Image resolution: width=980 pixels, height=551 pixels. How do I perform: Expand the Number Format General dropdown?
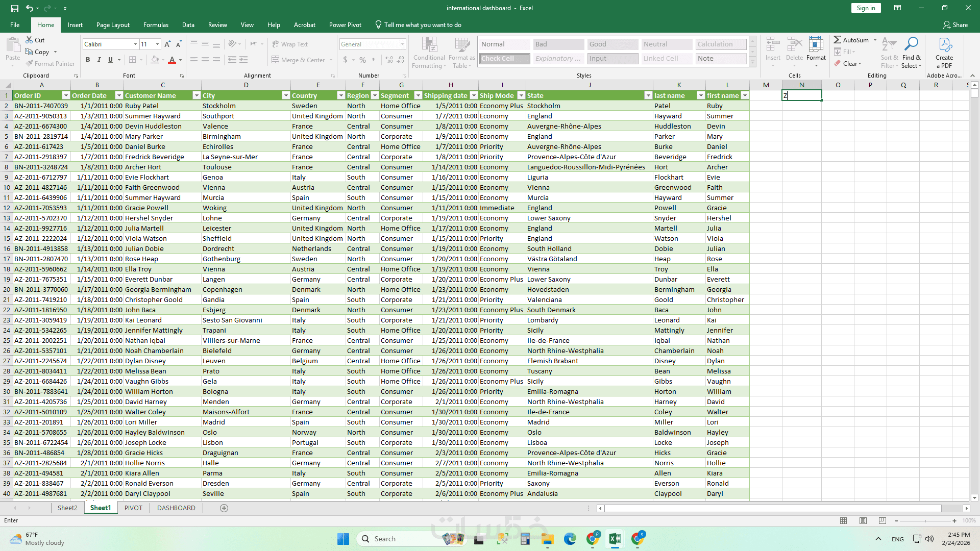(402, 44)
